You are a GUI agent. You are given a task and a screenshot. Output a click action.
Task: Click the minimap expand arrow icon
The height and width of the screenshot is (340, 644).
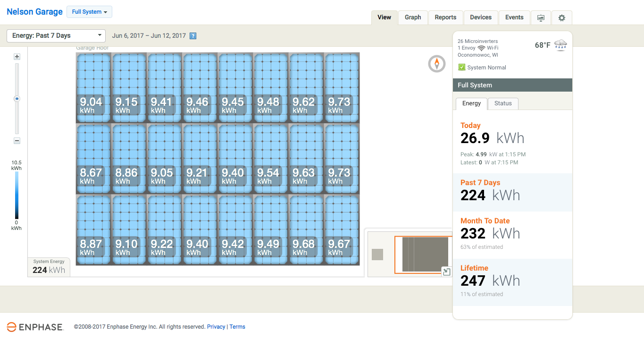pos(446,272)
